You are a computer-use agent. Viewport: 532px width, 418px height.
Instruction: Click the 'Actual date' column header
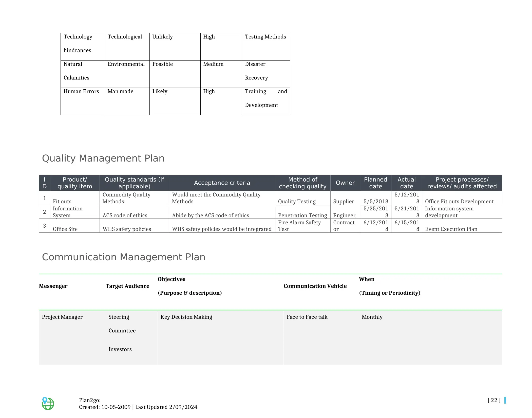pyautogui.click(x=407, y=183)
